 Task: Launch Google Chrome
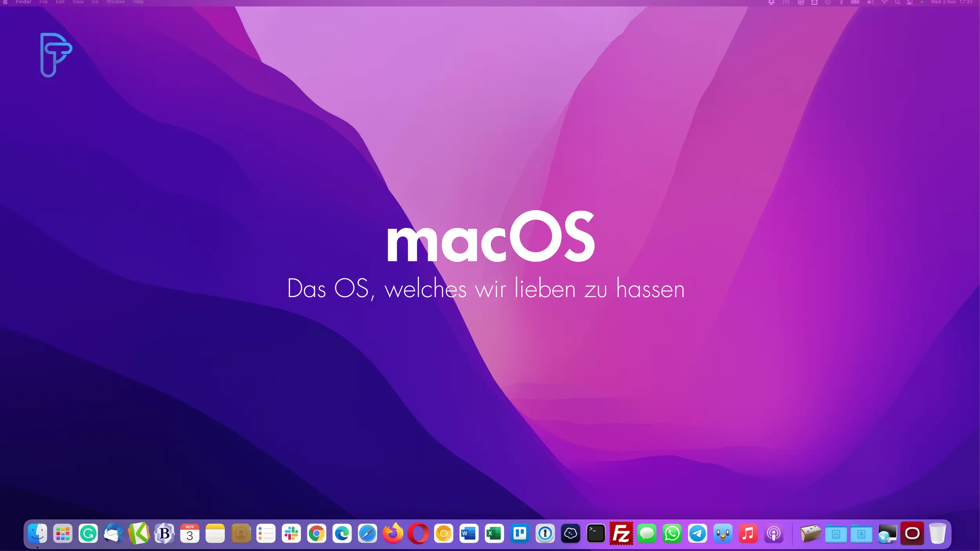coord(317,533)
